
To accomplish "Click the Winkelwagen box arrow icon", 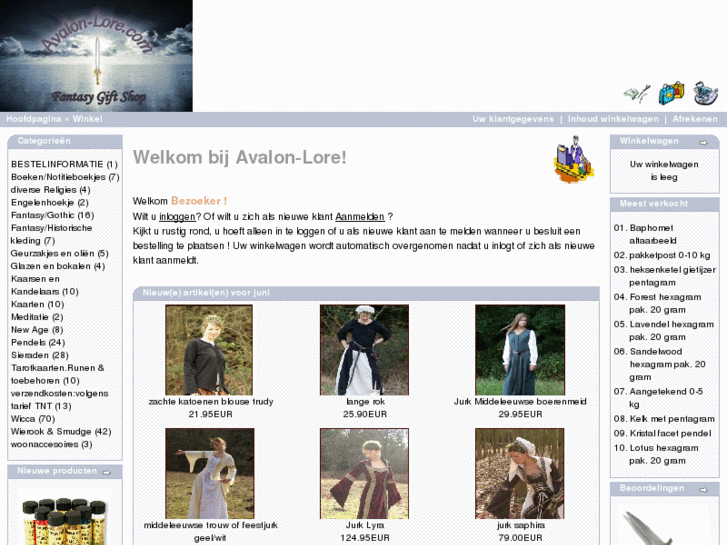I will coord(703,143).
